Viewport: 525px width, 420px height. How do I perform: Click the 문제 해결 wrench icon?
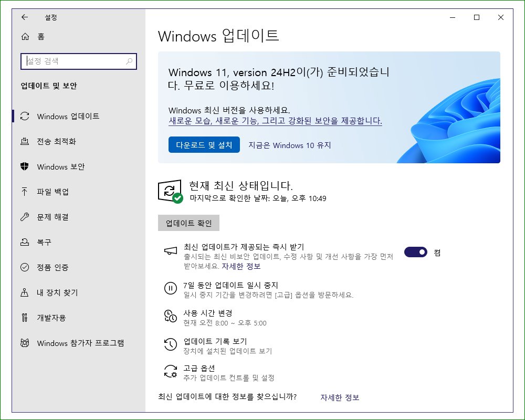pos(25,217)
